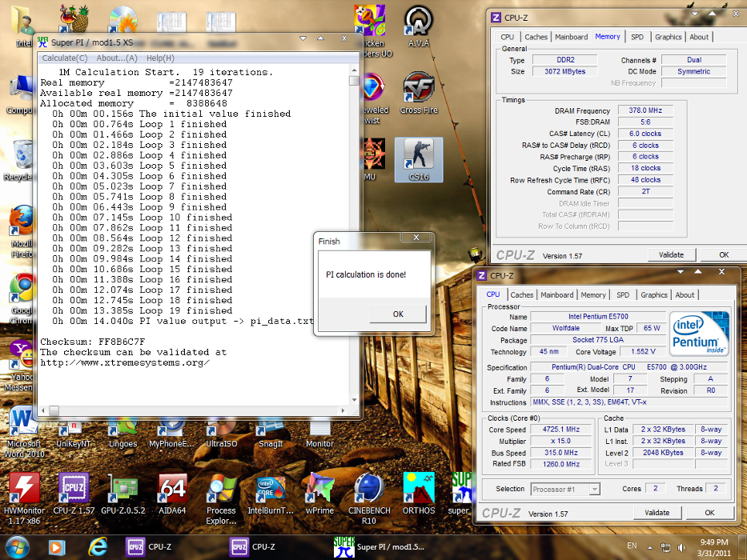The image size is (747, 560).
Task: Open the About...(A) menu in Super PI
Action: click(x=117, y=58)
